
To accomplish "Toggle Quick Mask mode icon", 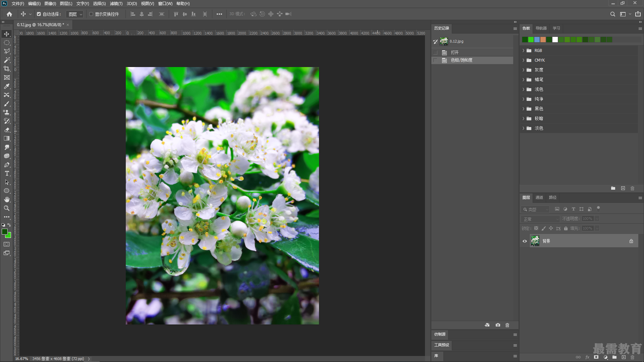I will click(x=7, y=244).
